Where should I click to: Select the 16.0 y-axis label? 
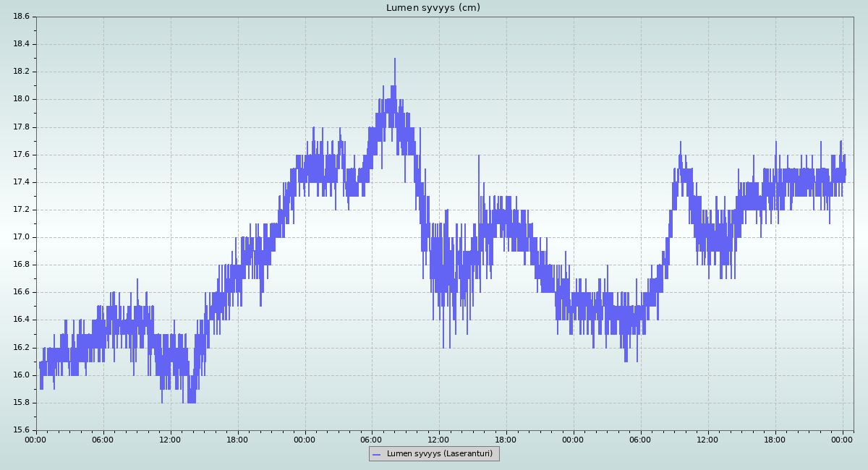[21, 375]
